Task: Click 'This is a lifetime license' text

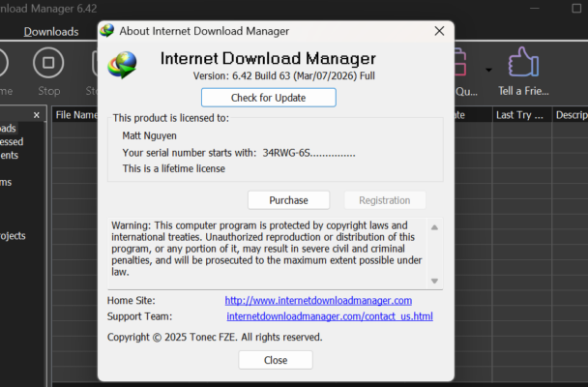Action: 174,168
